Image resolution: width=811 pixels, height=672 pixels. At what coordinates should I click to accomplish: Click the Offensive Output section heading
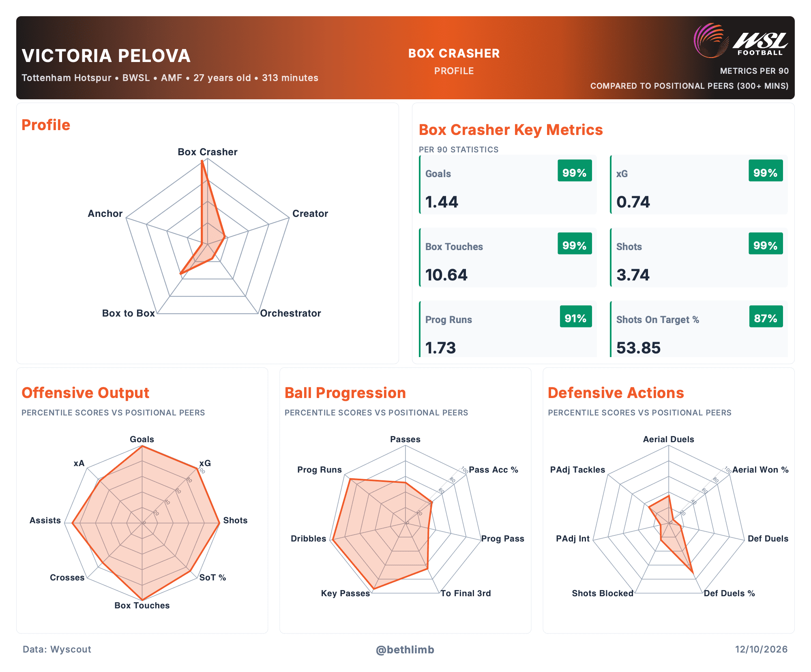pos(86,393)
